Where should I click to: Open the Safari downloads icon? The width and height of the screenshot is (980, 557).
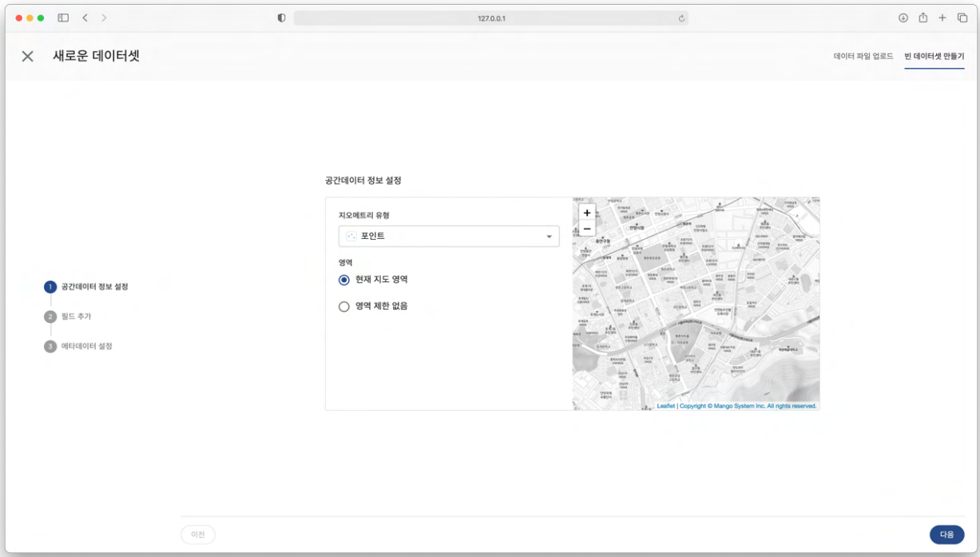903,18
